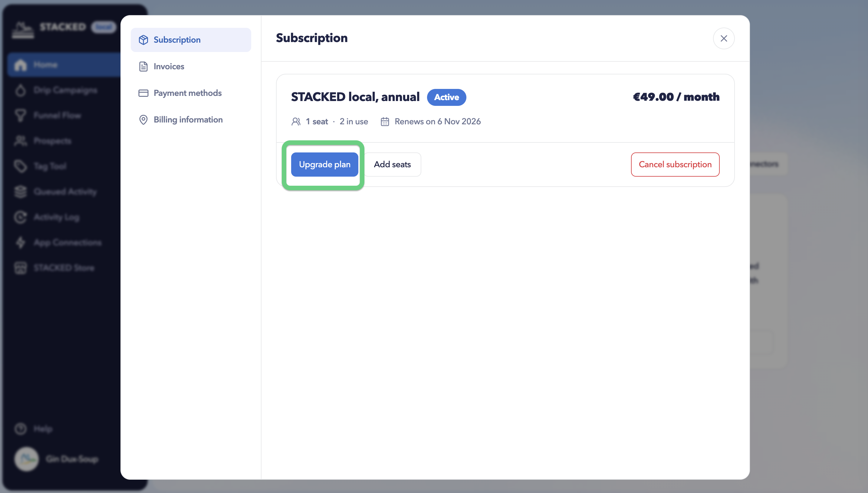Click the Payment methods card icon

point(143,93)
